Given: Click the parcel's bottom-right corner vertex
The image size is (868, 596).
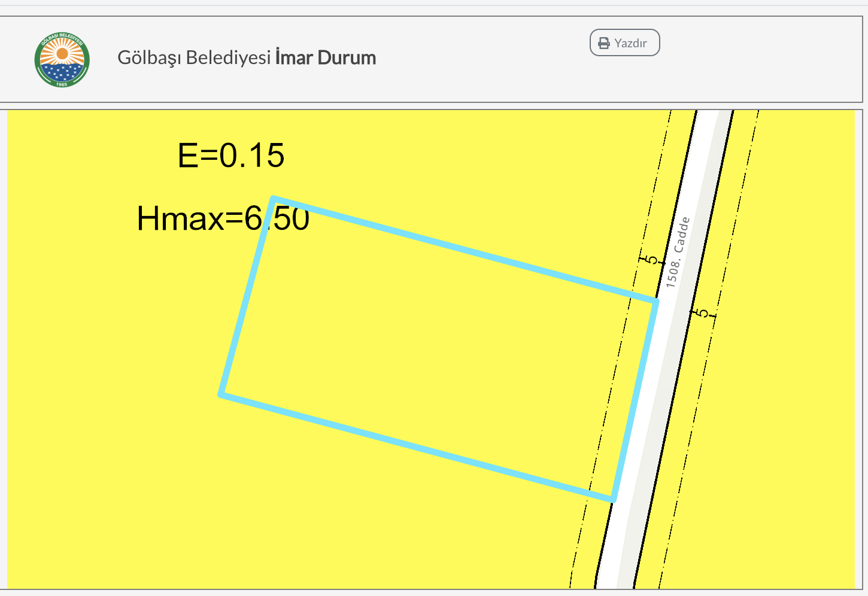Looking at the screenshot, I should click(614, 499).
